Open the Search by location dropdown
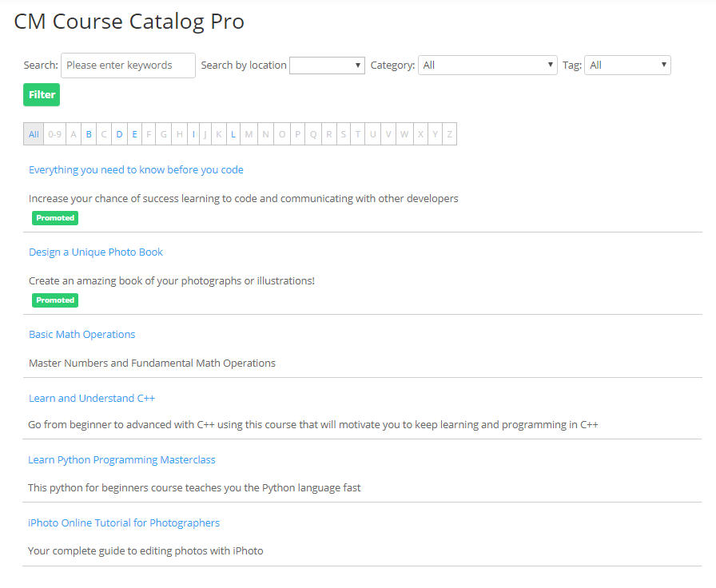Image resolution: width=716 pixels, height=588 pixels. 327,66
